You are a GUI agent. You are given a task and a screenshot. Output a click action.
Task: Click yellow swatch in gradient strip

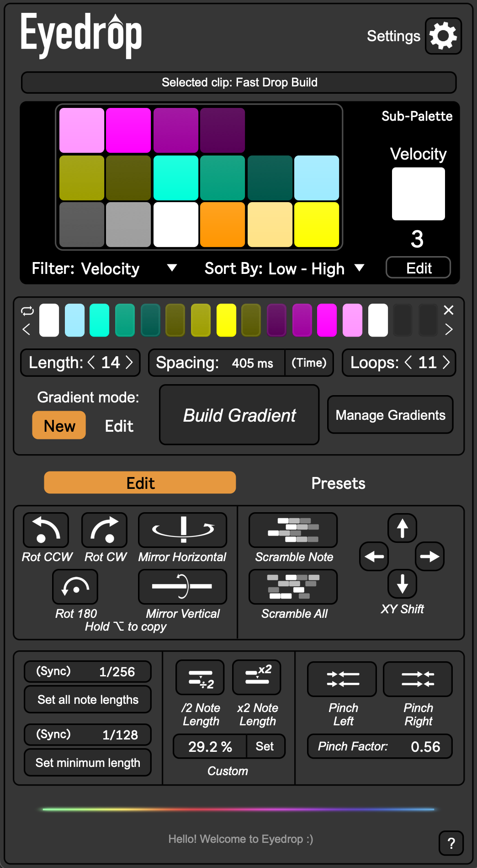(226, 320)
